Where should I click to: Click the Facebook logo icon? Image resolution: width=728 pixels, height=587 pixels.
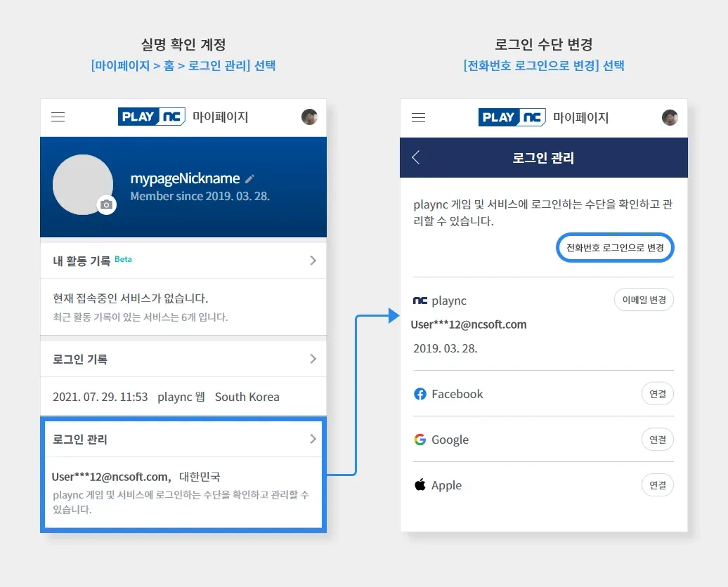pos(420,394)
